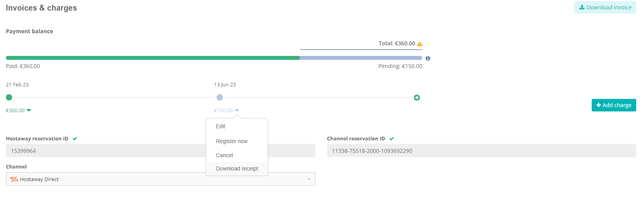
Task: Click the download icon in Download invoice button
Action: pos(582,7)
